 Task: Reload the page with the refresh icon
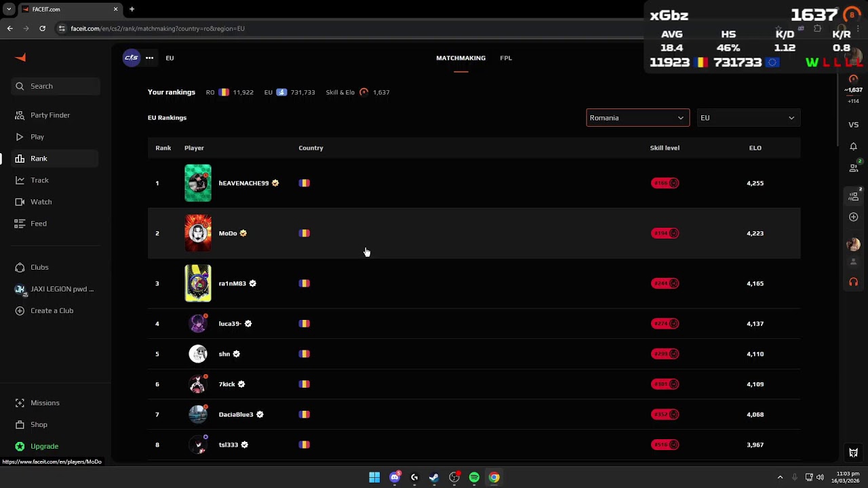(42, 28)
